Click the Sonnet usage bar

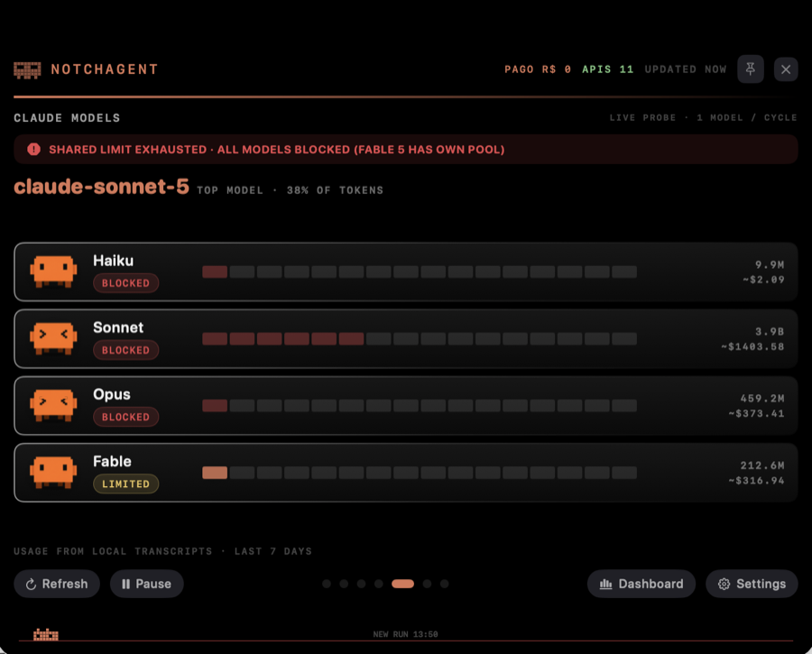[x=420, y=338]
